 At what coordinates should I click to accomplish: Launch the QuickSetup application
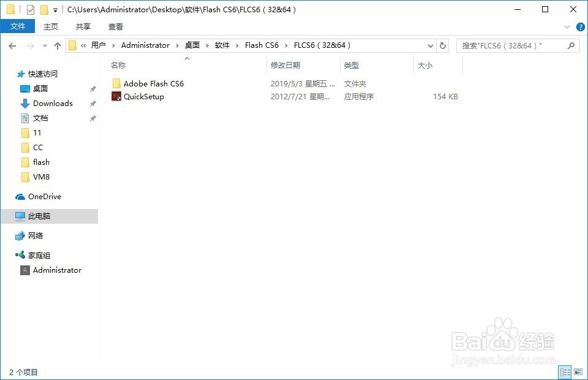(143, 96)
